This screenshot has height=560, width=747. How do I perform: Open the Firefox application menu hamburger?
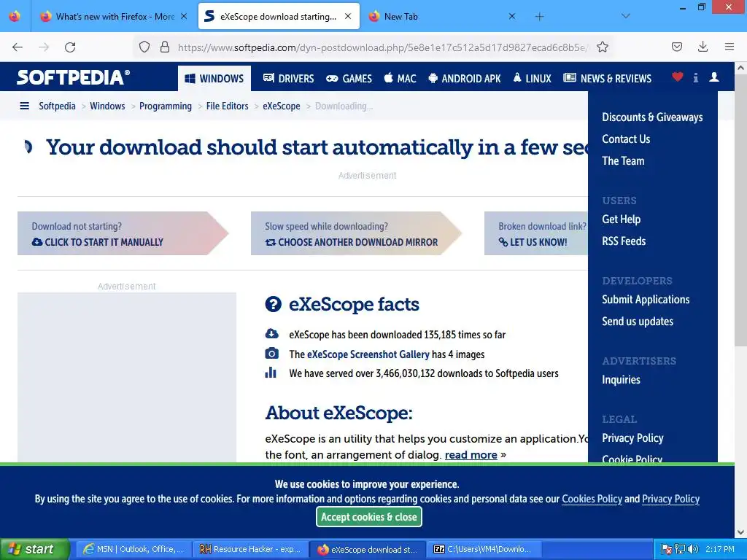[729, 47]
